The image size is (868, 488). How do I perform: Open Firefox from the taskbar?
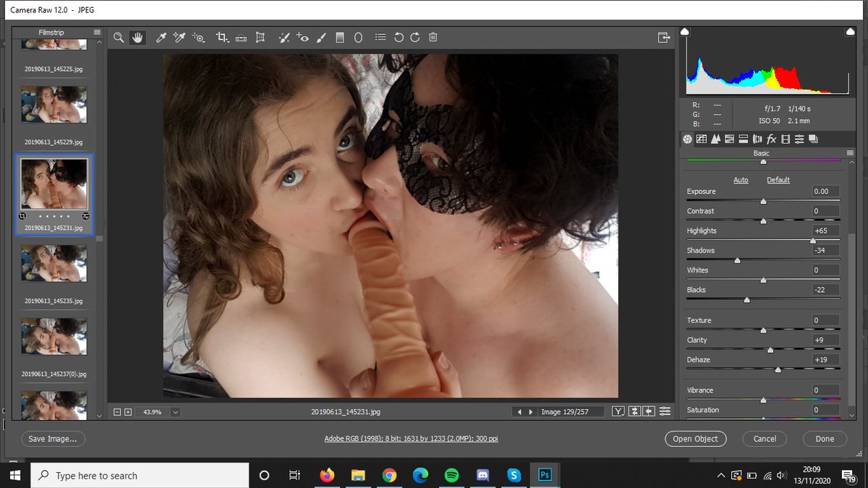click(327, 475)
